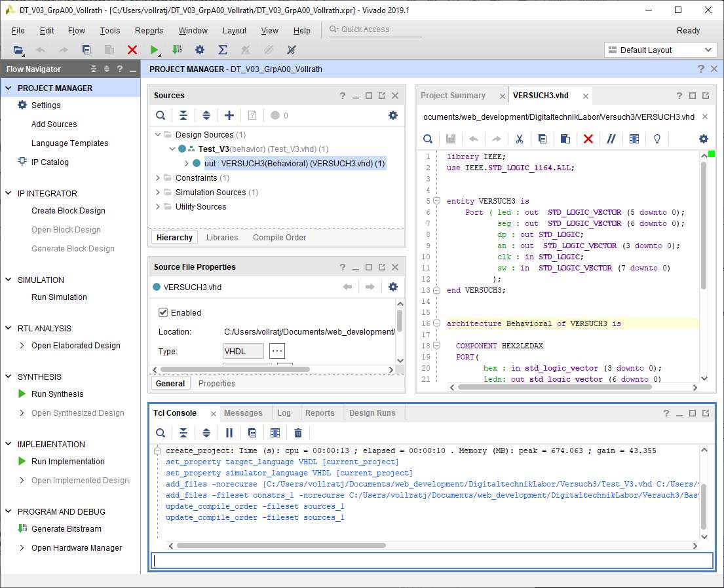This screenshot has width=724, height=588.
Task: Click the Tcl command input field
Action: [432, 560]
